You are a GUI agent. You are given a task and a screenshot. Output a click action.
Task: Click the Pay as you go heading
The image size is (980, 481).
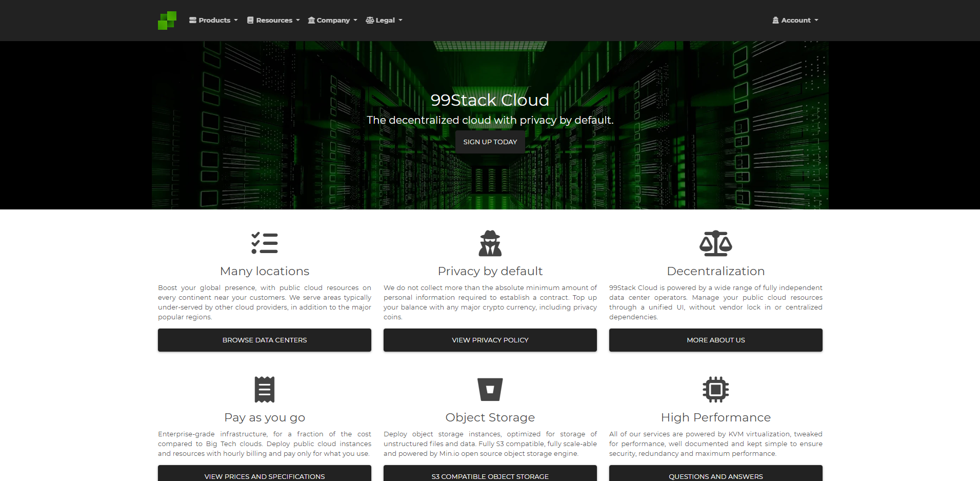point(265,417)
